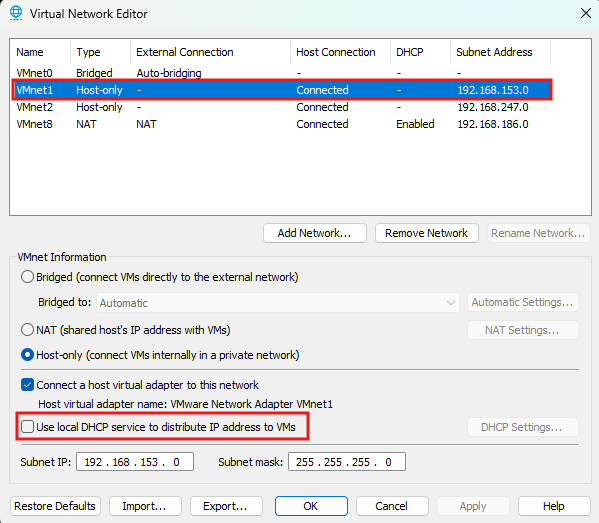The height and width of the screenshot is (523, 599).
Task: Click the Remove Network button
Action: pos(427,233)
